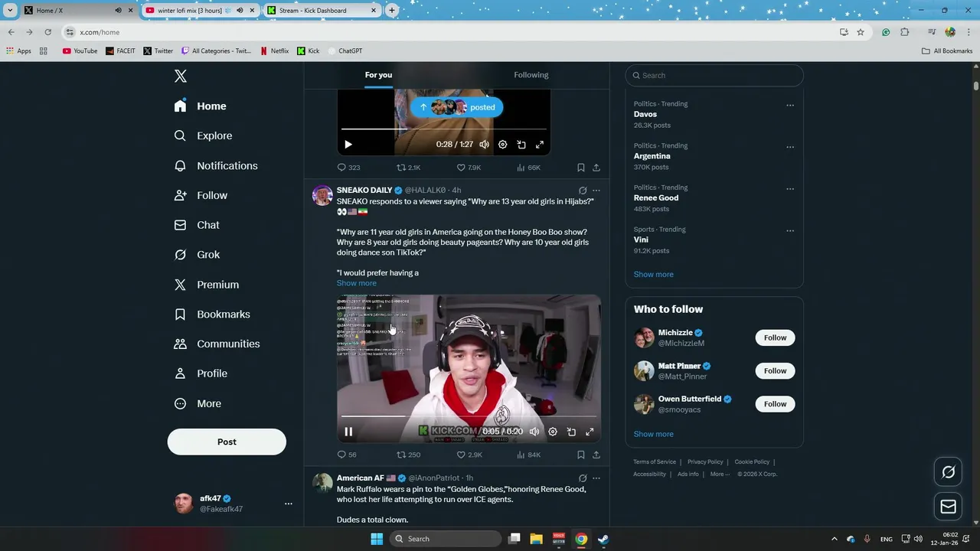Follow Matt Pinner
This screenshot has height=551, width=980.
point(775,370)
